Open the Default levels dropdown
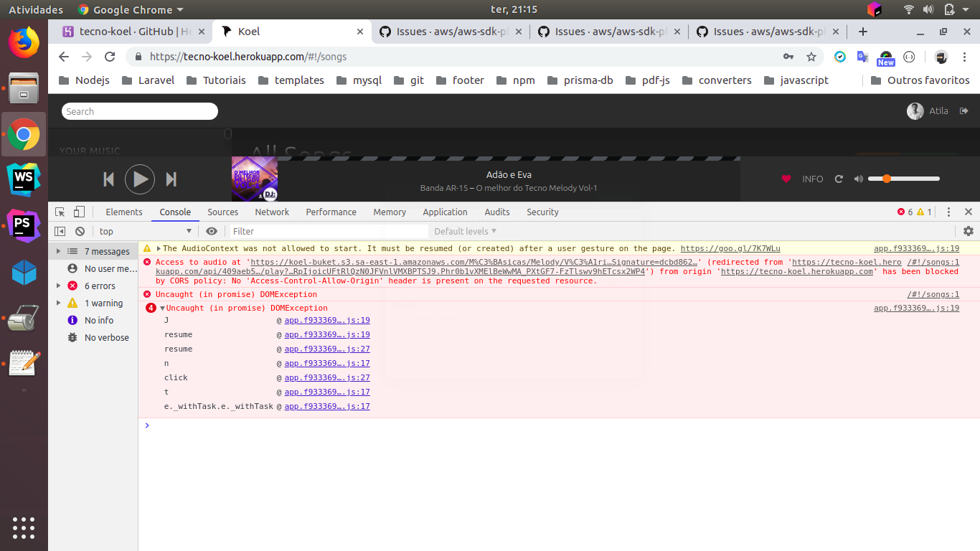980x551 pixels. point(465,231)
